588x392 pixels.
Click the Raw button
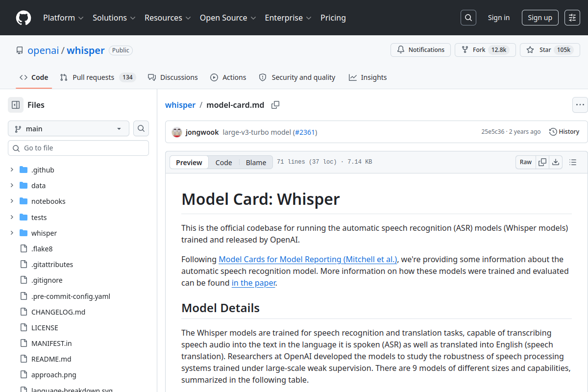pos(526,162)
